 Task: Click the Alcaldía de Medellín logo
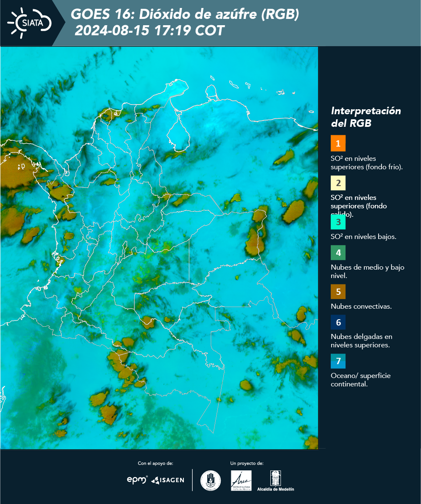276,481
